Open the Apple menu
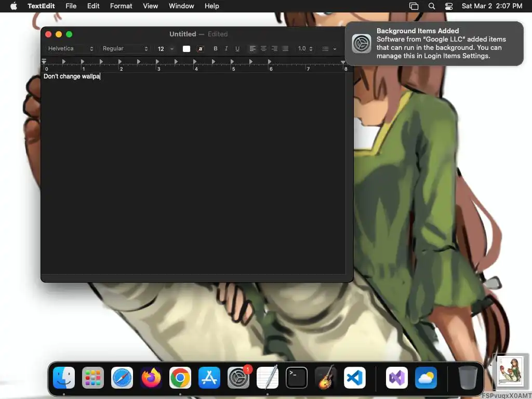Image resolution: width=532 pixels, height=399 pixels. pos(14,6)
